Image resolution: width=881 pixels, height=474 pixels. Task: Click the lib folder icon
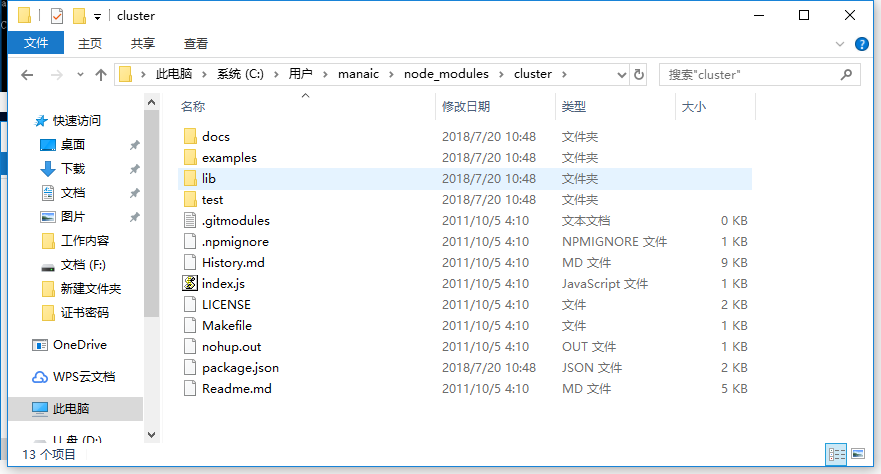click(190, 179)
